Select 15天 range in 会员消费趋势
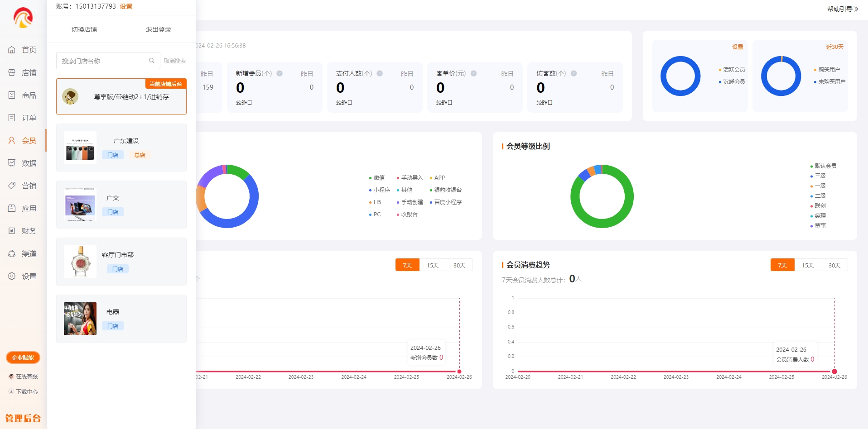This screenshot has width=868, height=429. point(808,265)
